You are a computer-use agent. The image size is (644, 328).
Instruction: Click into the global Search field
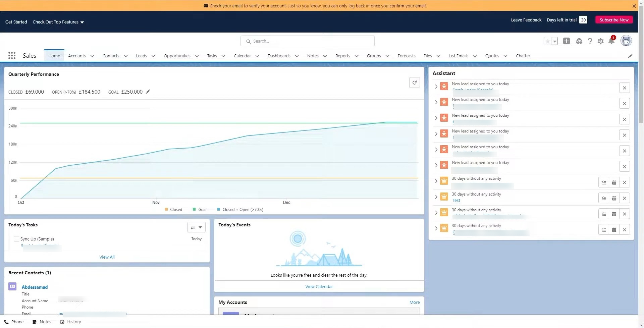307,41
